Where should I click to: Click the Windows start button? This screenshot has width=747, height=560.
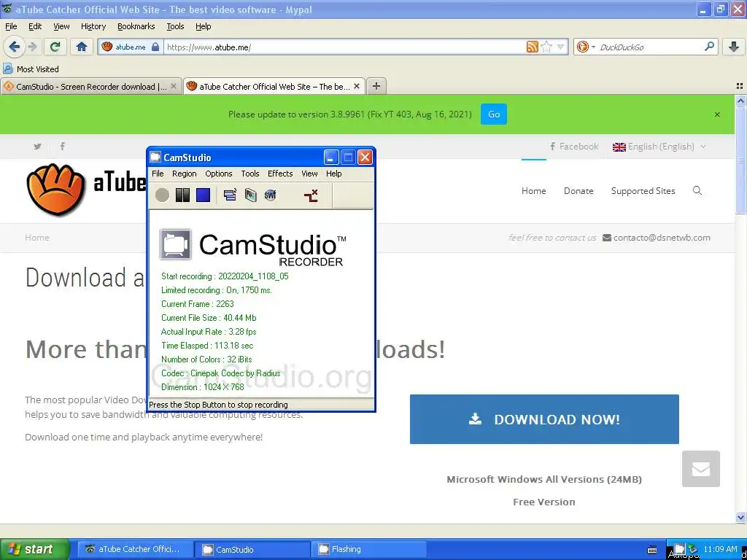(x=34, y=549)
